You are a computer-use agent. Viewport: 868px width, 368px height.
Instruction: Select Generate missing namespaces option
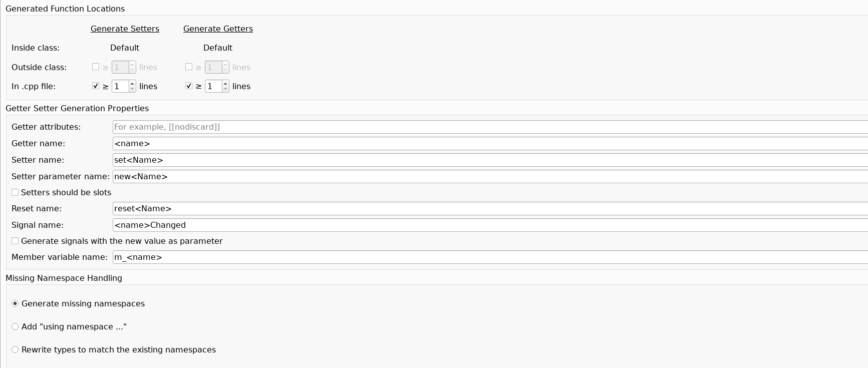(15, 303)
